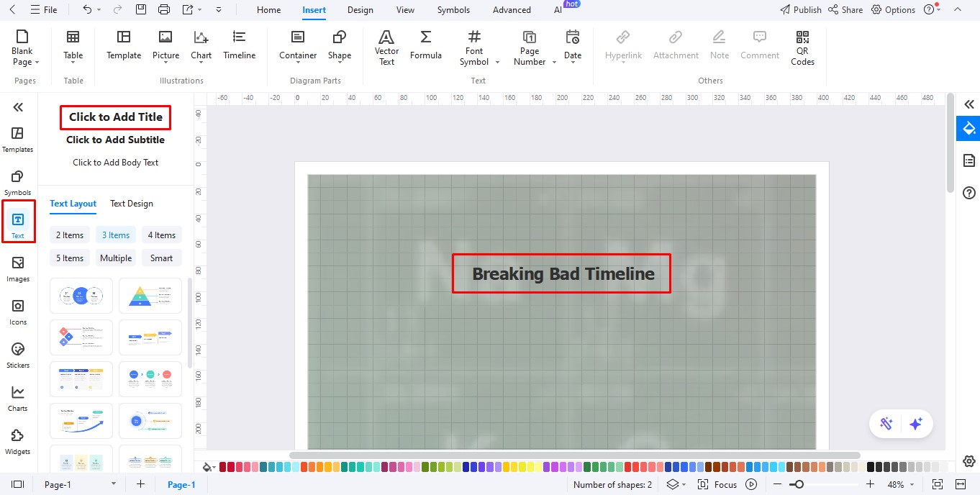Open the Icons sidebar panel
Screen dimensions: 980x495
[18, 312]
